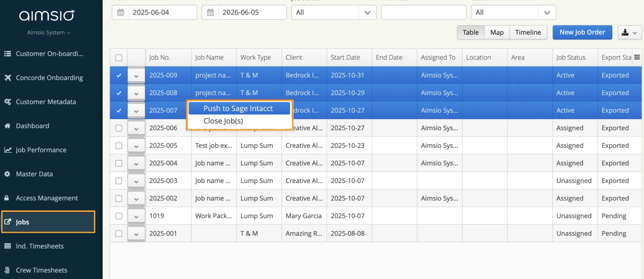Check the box for job 1019
644x279 pixels.
[x=119, y=216]
